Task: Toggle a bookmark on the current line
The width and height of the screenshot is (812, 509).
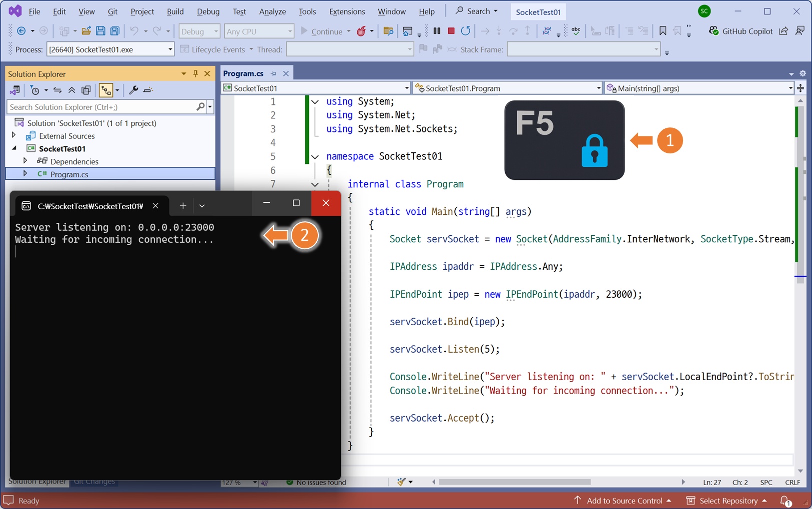Action: click(x=663, y=31)
